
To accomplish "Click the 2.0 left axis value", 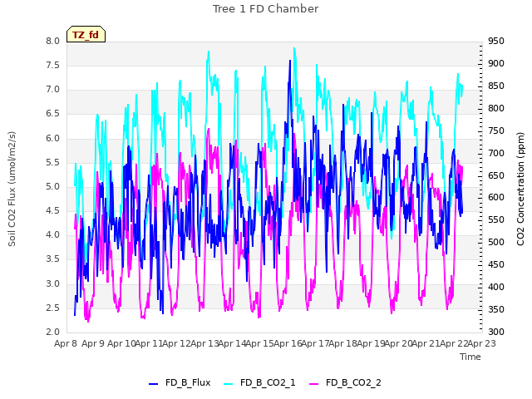I will [52, 332].
